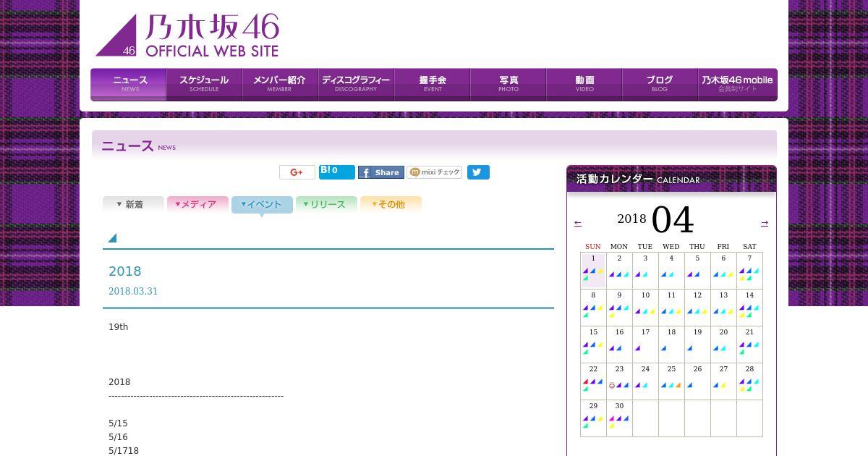Open the メンバー紹介 MEMBER navigation tab

(x=280, y=84)
